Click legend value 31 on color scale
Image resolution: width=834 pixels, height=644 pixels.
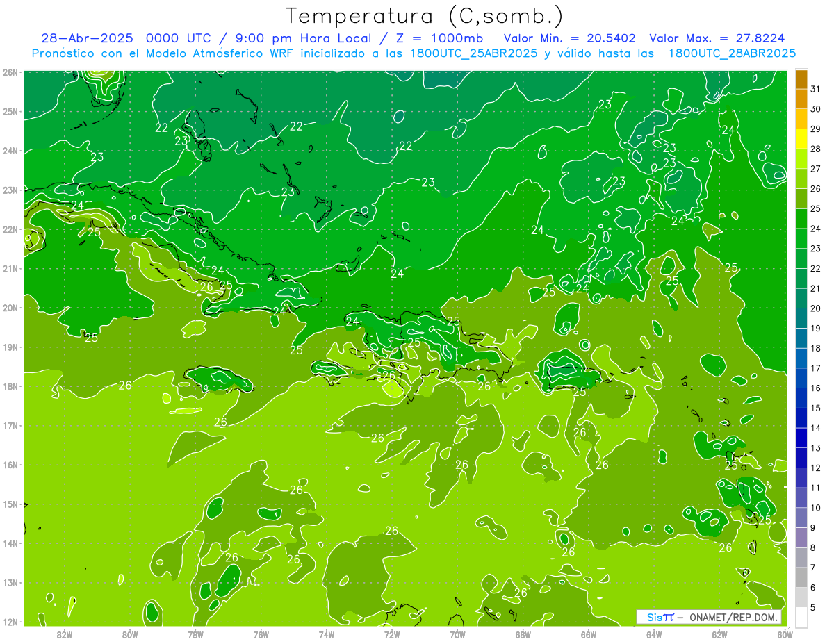click(815, 88)
